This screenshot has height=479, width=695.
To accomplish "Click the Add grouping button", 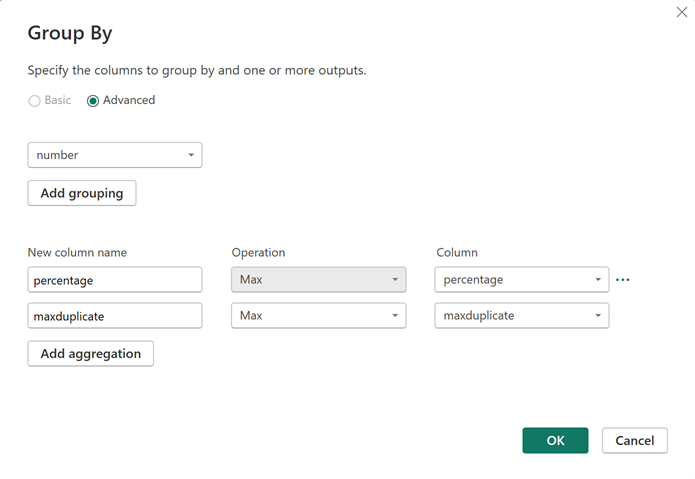I will [81, 193].
